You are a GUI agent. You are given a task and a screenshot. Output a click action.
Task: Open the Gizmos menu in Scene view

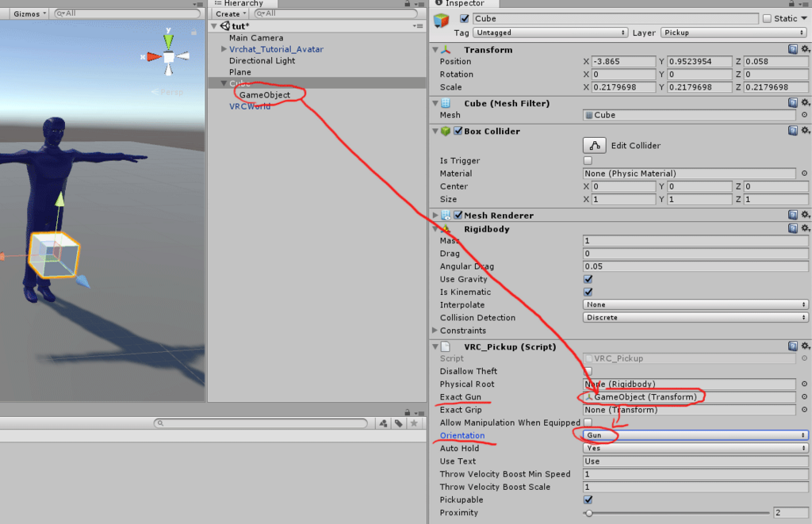[x=29, y=13]
